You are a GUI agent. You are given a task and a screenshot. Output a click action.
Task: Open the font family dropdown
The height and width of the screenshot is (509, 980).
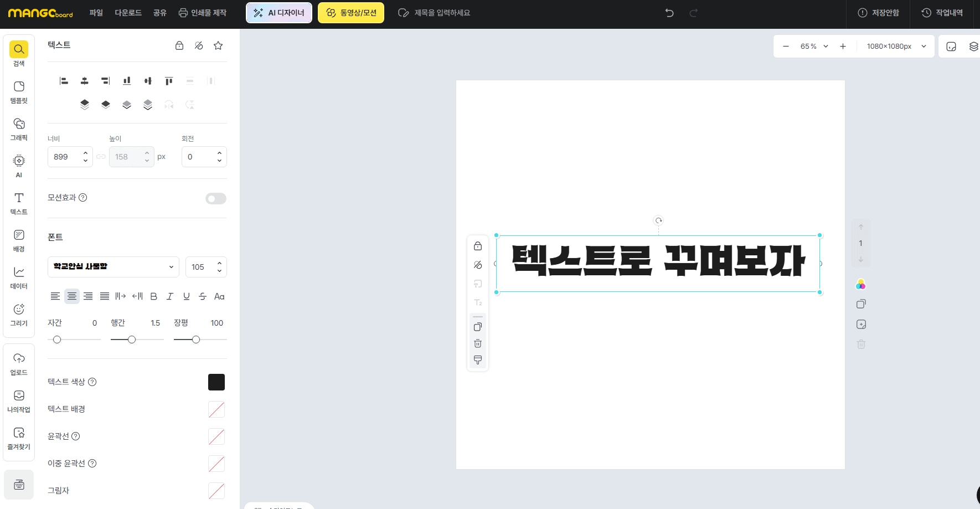(114, 267)
